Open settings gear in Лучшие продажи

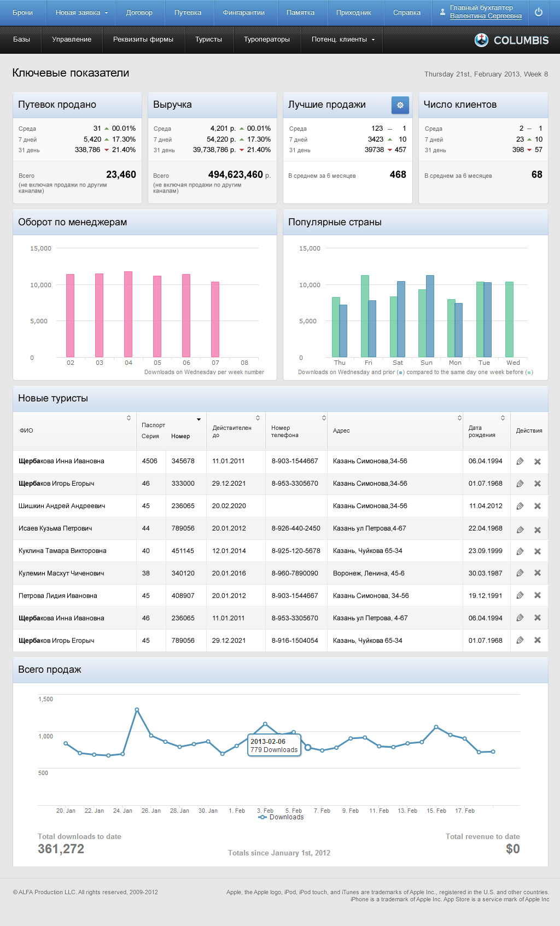click(400, 105)
